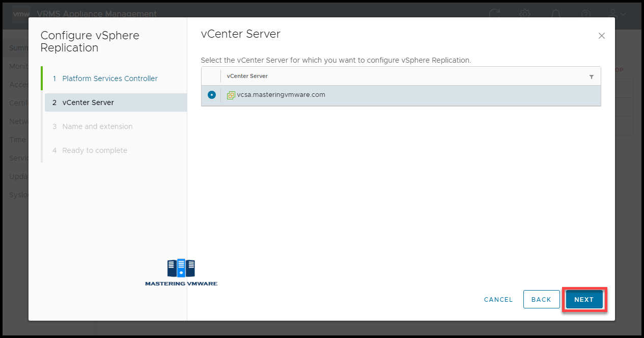
Task: Open the settings gear in the top bar
Action: point(525,14)
